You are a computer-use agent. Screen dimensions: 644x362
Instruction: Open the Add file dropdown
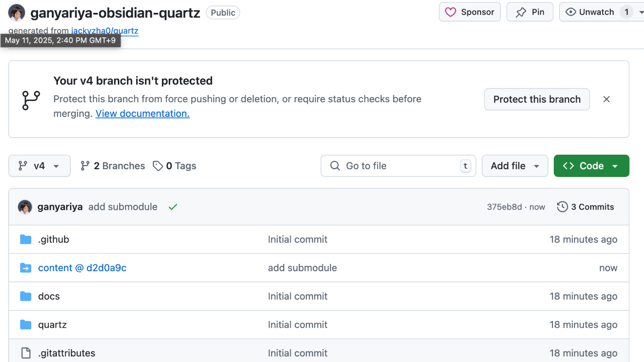(x=515, y=166)
